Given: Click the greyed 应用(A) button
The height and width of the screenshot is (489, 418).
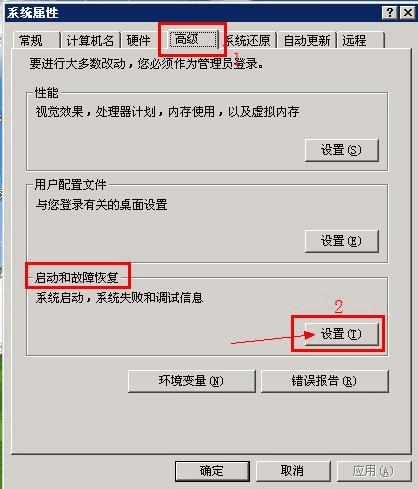Looking at the screenshot, I should coord(374,471).
